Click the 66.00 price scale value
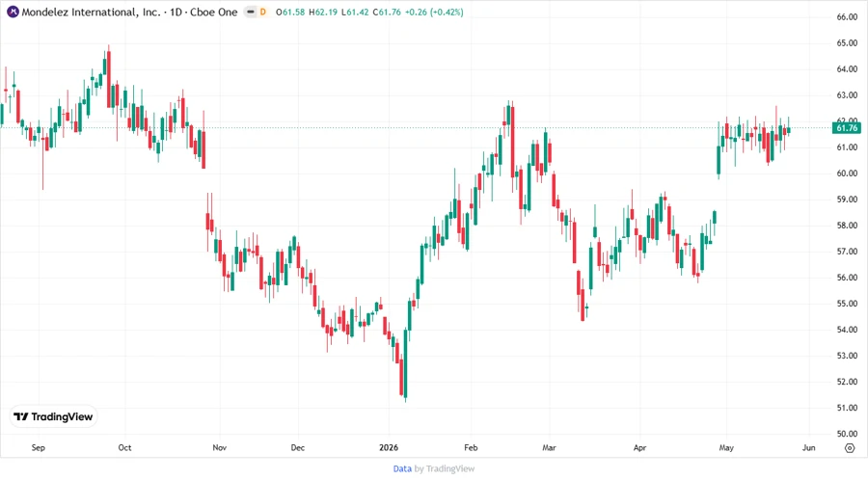868x480 pixels. [x=847, y=17]
